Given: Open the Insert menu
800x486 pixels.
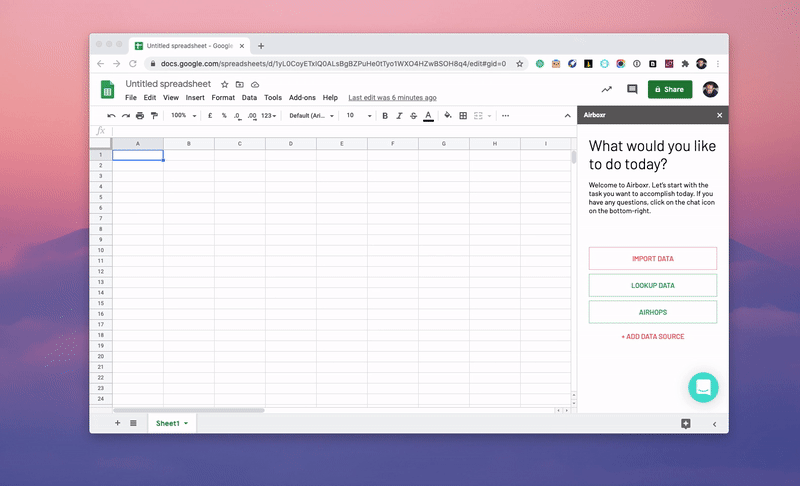Looking at the screenshot, I should click(x=195, y=97).
